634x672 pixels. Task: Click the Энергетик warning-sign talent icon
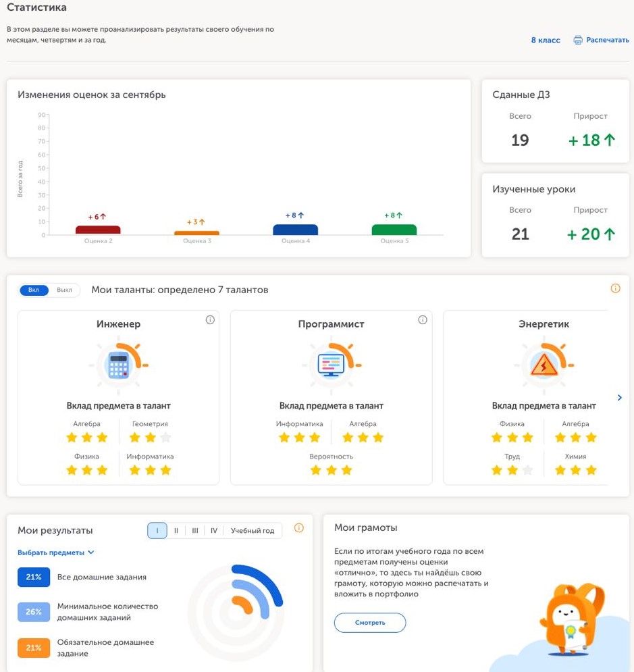pyautogui.click(x=544, y=365)
